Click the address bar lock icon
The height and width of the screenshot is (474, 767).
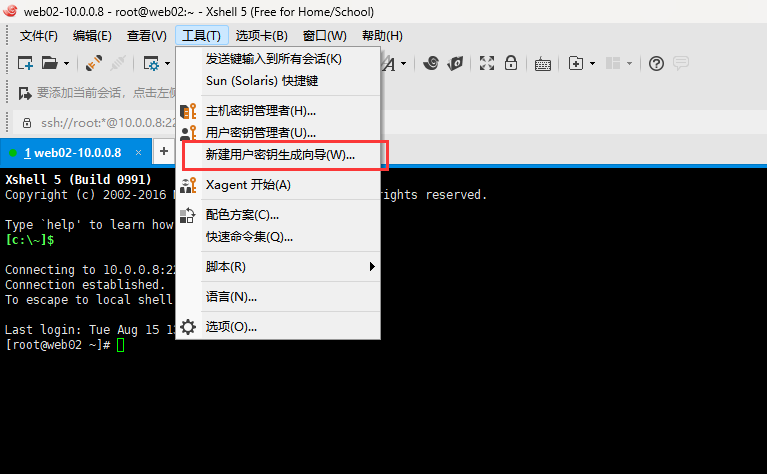click(x=27, y=123)
